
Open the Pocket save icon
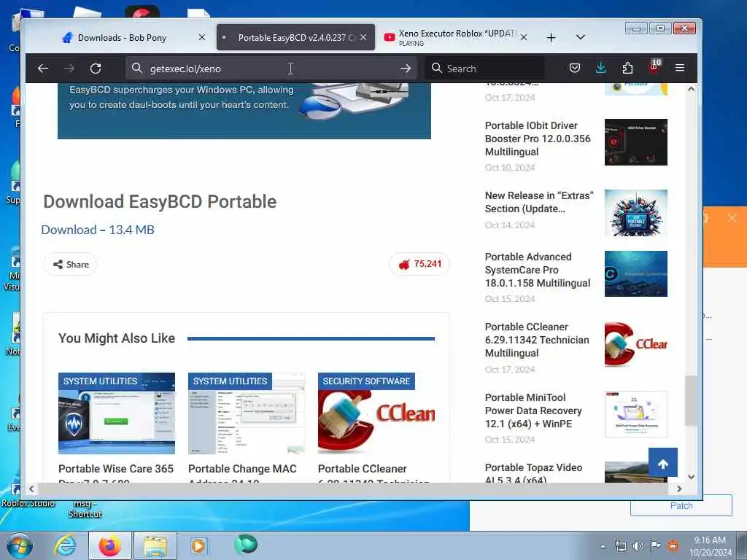click(x=575, y=68)
